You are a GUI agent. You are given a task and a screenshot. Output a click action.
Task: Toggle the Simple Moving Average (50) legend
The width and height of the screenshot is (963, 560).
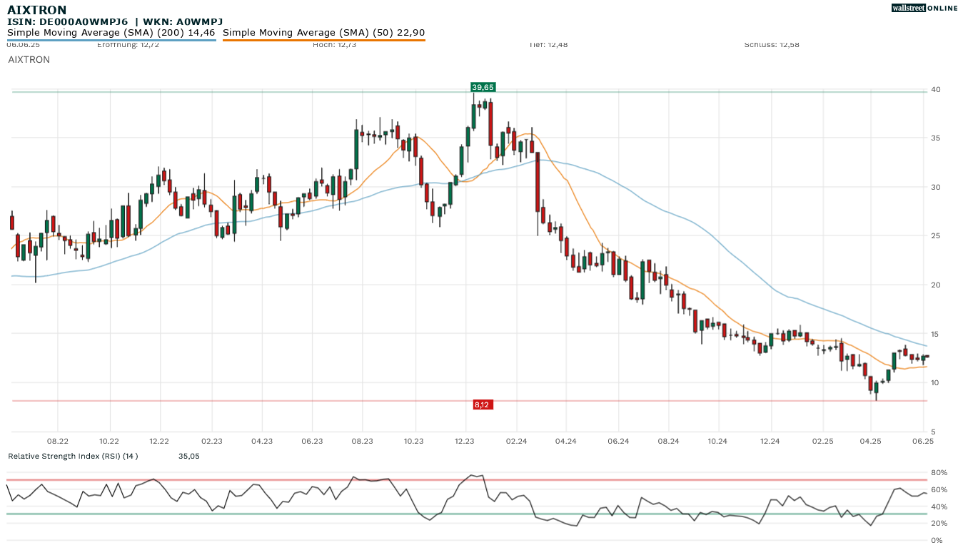(x=324, y=32)
